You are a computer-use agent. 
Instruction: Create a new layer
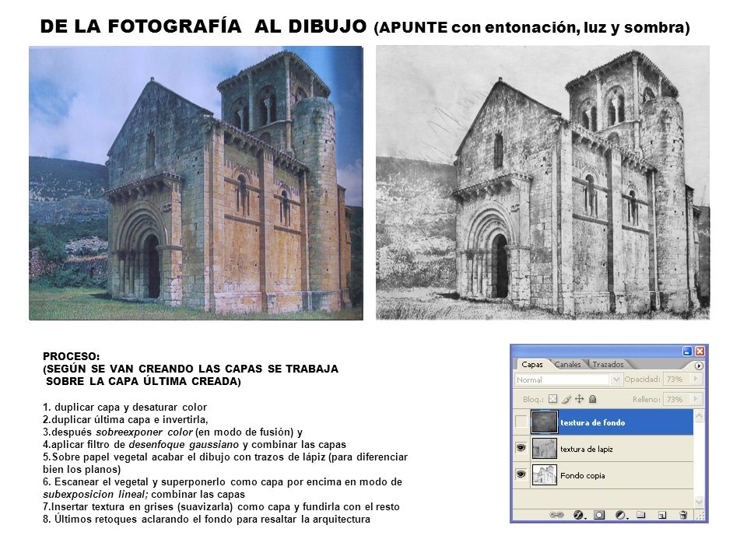(x=661, y=515)
